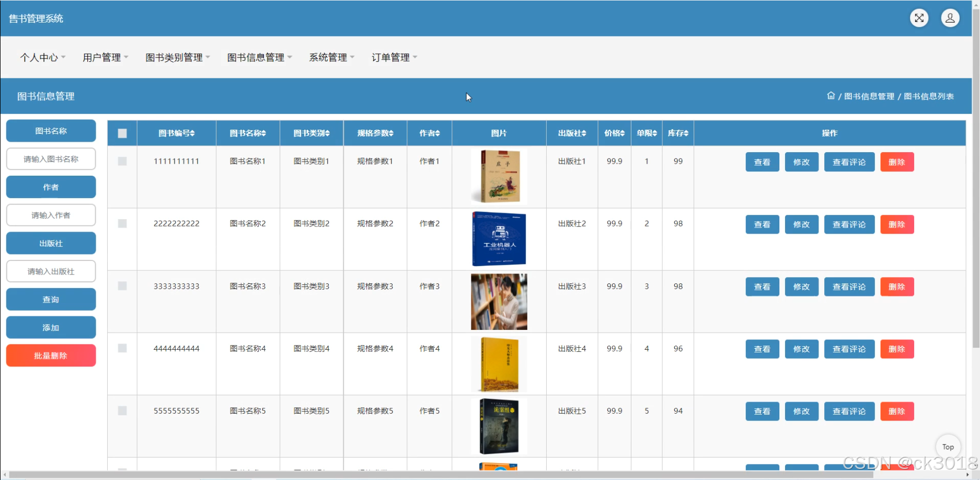Image resolution: width=980 pixels, height=480 pixels.
Task: Click 删除 for 图书名称5
Action: click(x=897, y=412)
